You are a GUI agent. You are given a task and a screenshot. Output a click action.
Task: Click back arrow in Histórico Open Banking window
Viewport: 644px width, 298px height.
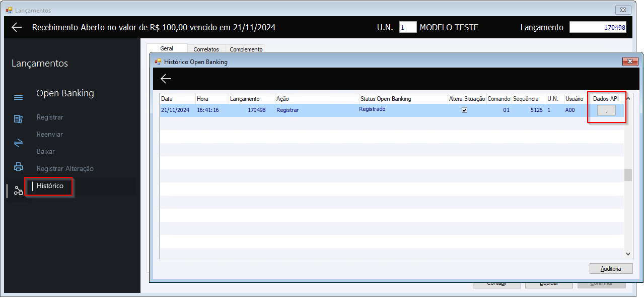pos(166,79)
